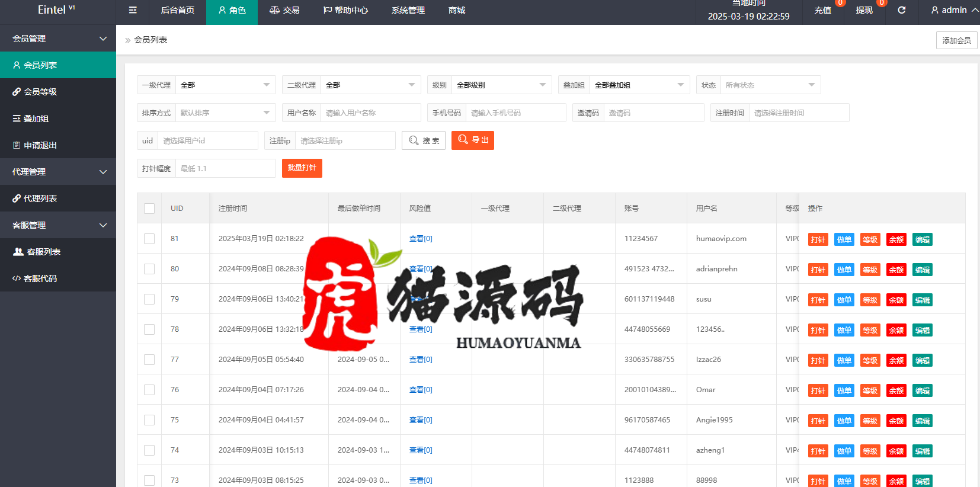980x487 pixels.
Task: Open 客服列表 in the sidebar
Action: tap(58, 252)
